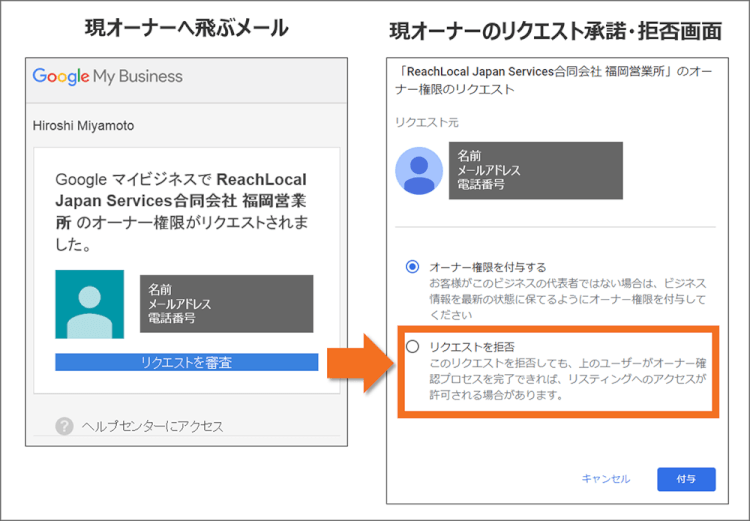Click the help question mark icon

64,426
